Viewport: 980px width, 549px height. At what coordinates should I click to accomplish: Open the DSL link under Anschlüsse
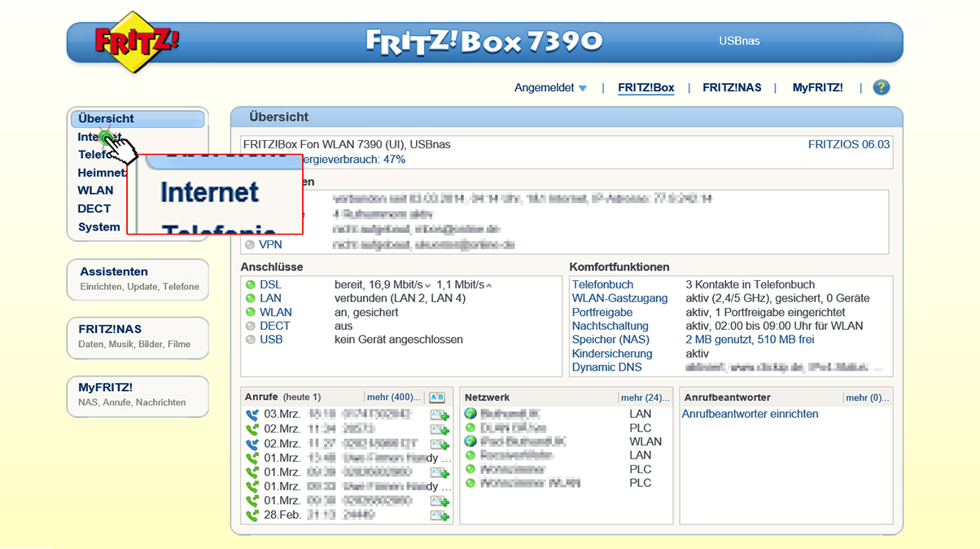tap(270, 285)
